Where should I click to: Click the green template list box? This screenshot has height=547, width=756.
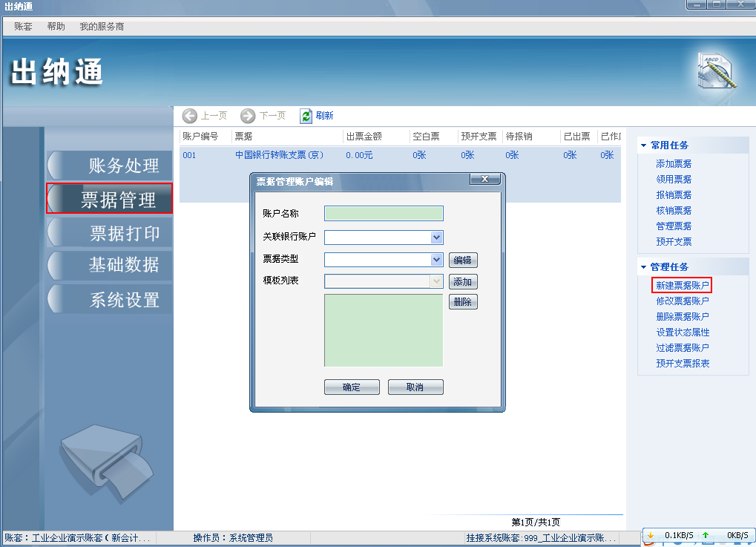click(384, 330)
